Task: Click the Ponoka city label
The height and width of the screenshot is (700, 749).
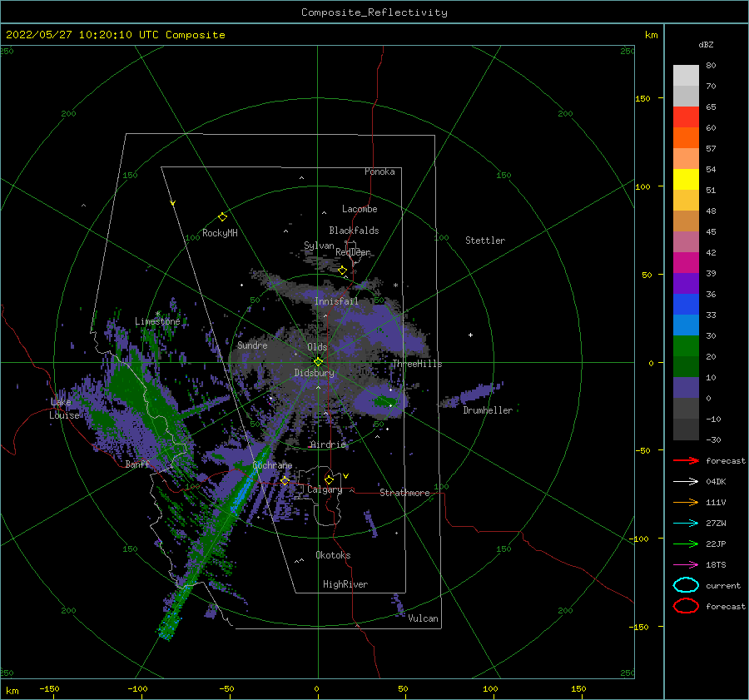Action: (379, 171)
